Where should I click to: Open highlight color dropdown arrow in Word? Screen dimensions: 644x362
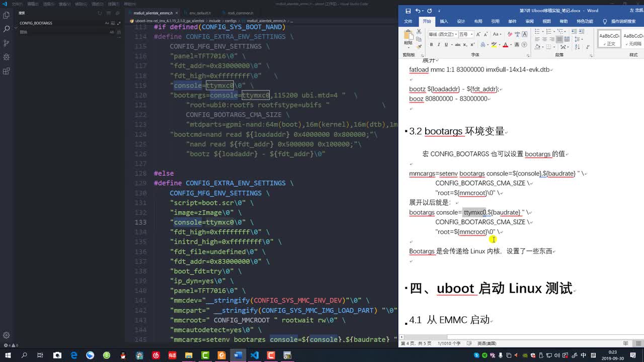[x=500, y=45]
